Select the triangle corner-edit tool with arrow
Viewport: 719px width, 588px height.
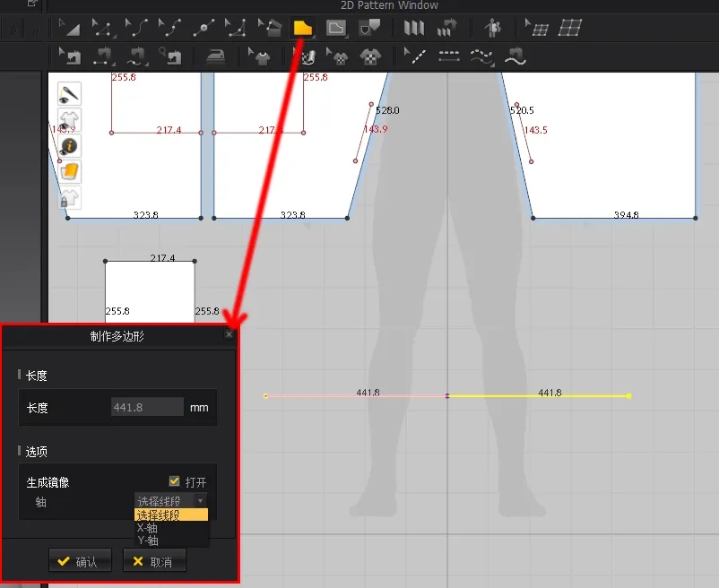[x=236, y=28]
